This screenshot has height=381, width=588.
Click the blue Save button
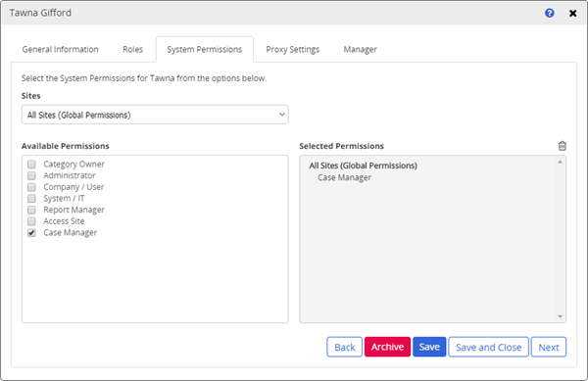(x=429, y=347)
